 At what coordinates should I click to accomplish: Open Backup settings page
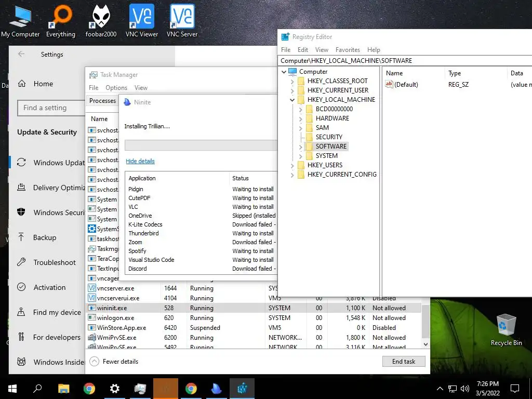(x=37, y=237)
